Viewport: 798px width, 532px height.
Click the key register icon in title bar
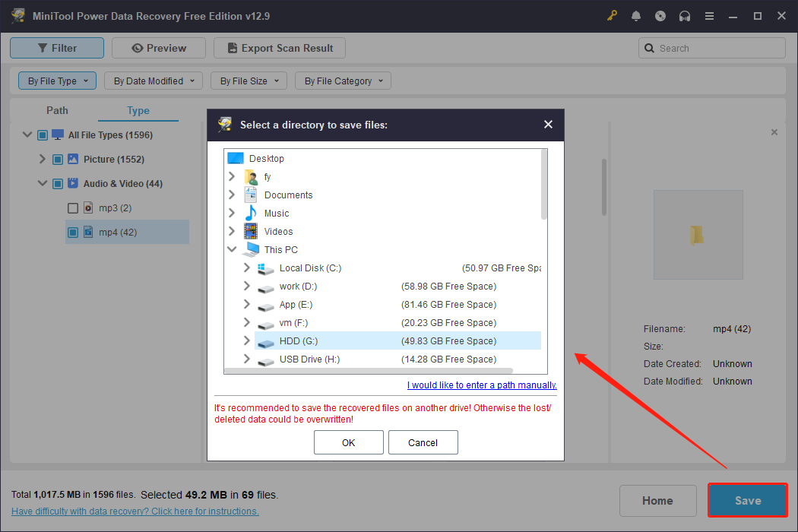click(612, 16)
